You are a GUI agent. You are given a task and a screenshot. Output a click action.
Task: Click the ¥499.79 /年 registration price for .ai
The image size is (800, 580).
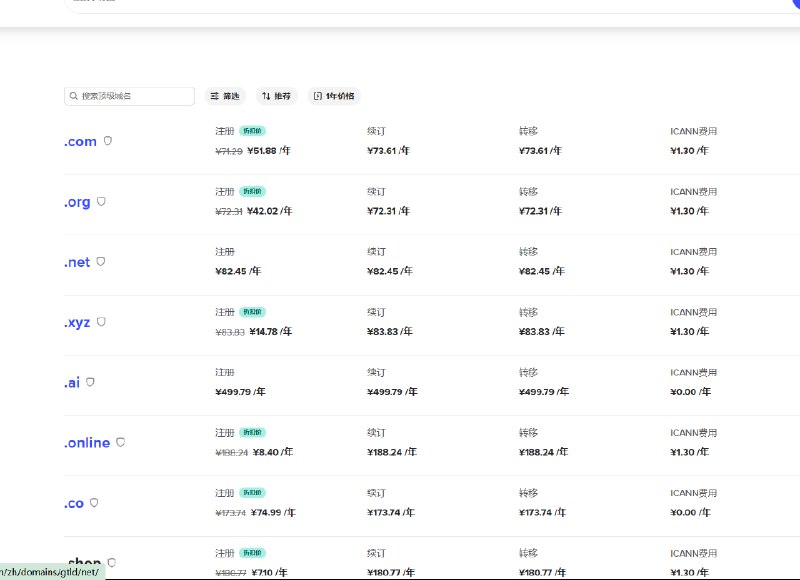coord(240,392)
